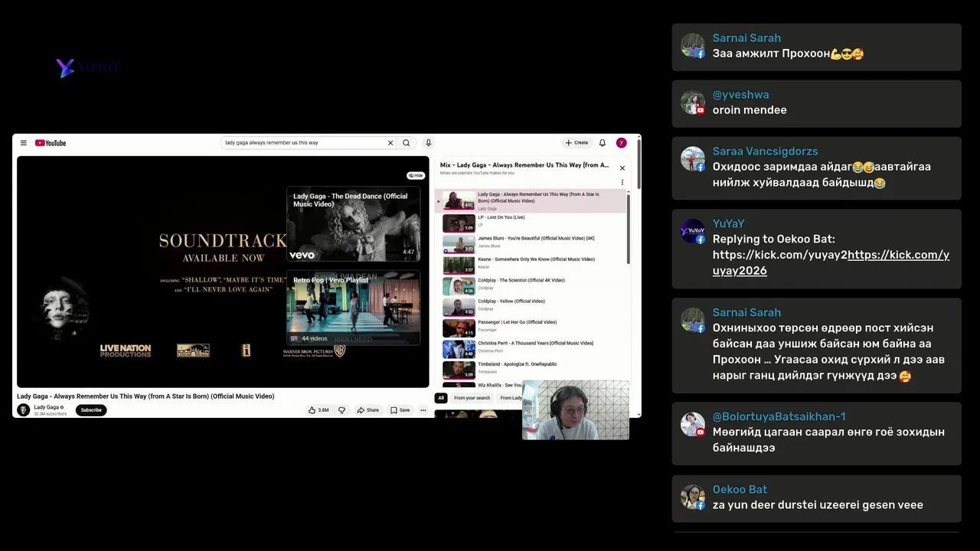Focus the YouTube search input field

coord(305,142)
